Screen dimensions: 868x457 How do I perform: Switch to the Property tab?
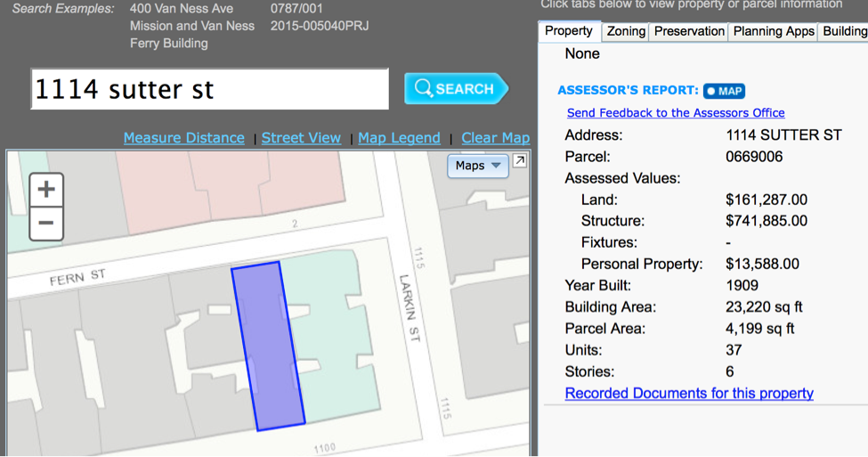point(569,31)
